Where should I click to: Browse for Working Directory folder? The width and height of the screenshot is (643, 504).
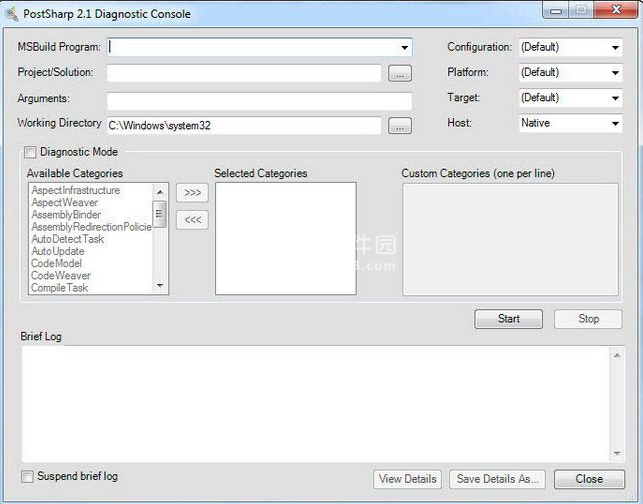[400, 126]
